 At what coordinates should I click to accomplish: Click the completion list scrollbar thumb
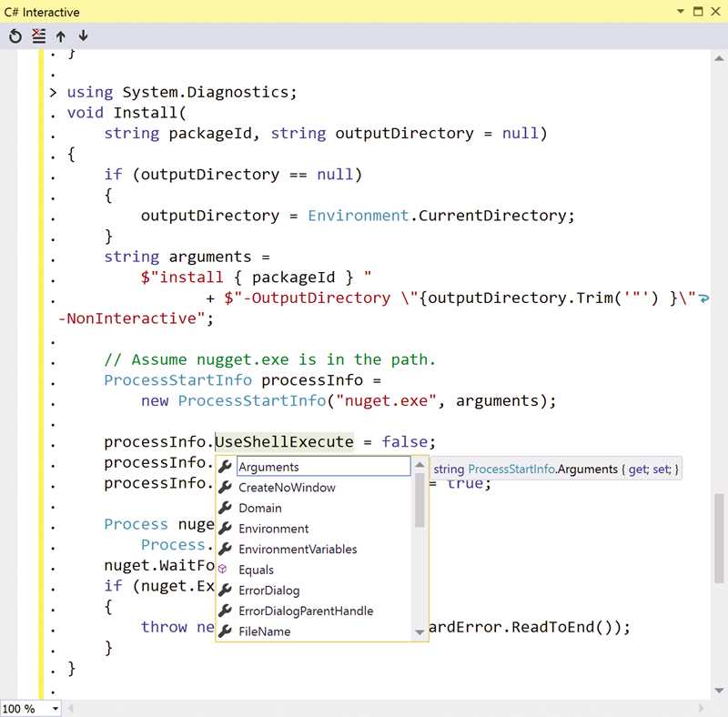click(x=420, y=500)
